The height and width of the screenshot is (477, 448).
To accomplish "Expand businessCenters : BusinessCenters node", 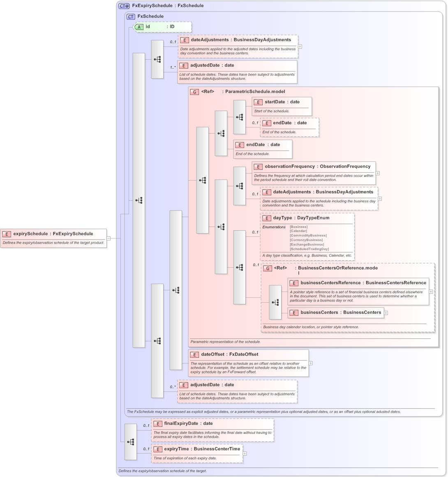I will (386, 313).
